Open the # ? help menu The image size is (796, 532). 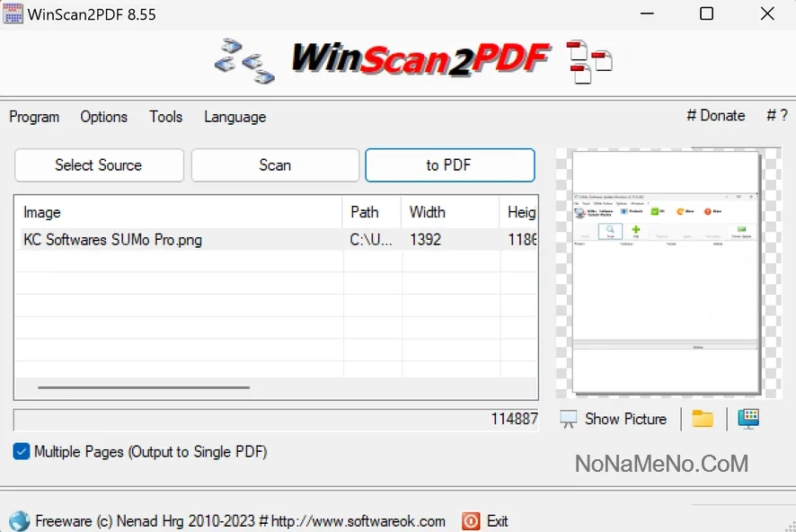(776, 116)
